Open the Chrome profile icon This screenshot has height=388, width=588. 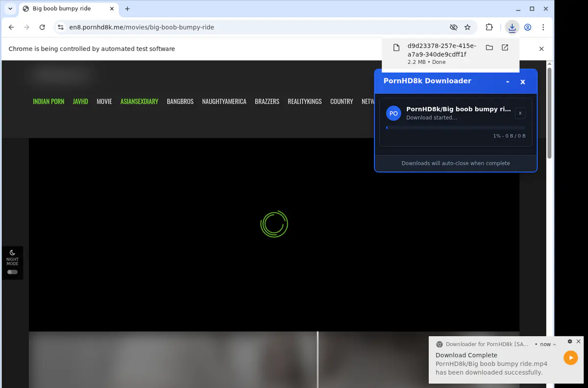pyautogui.click(x=528, y=27)
